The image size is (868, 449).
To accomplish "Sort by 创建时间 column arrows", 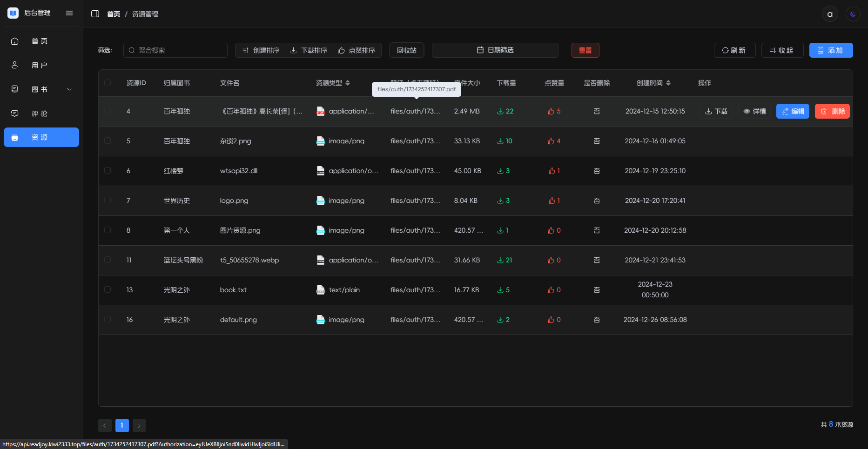I will pos(668,83).
